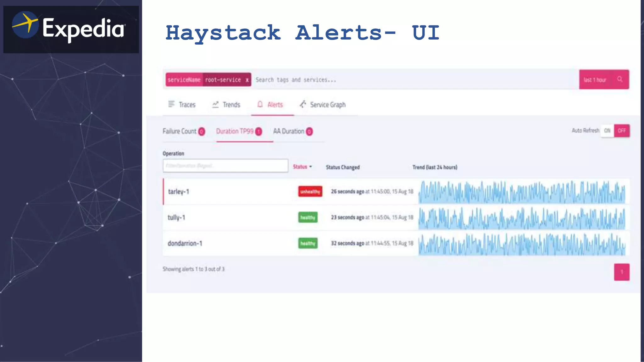Image resolution: width=644 pixels, height=362 pixels.
Task: Remove the root-service tag with x
Action: [x=247, y=80]
